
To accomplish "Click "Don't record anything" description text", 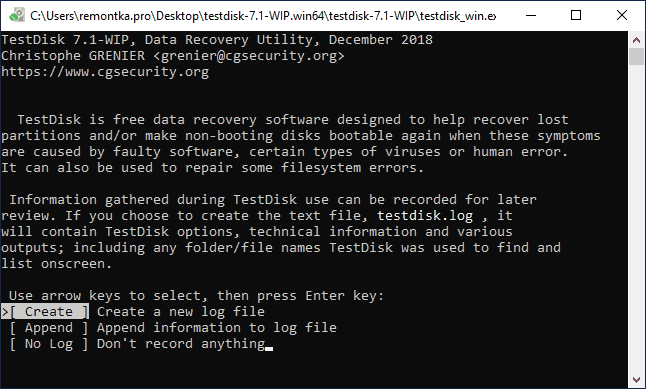I will [181, 344].
